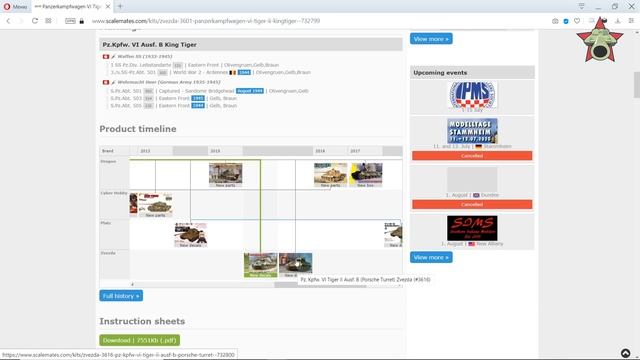This screenshot has width=640, height=360.
Task: Open the Zvezda Porsche Turret kit thumbnail
Action: click(296, 265)
